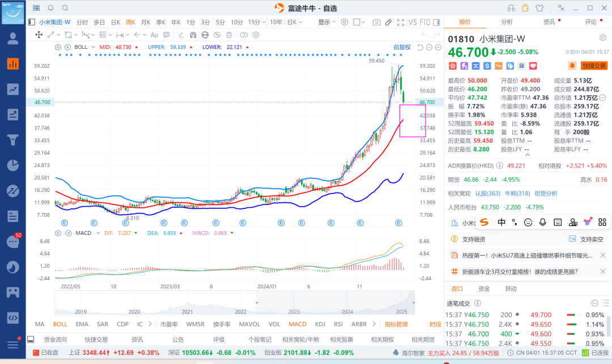Open the 评论 tab

(590, 22)
